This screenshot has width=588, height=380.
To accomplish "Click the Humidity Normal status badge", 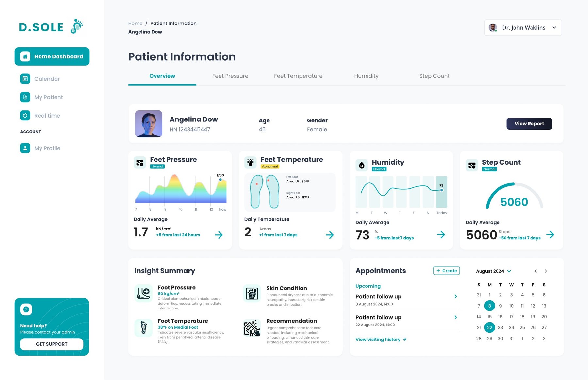I will pyautogui.click(x=379, y=169).
